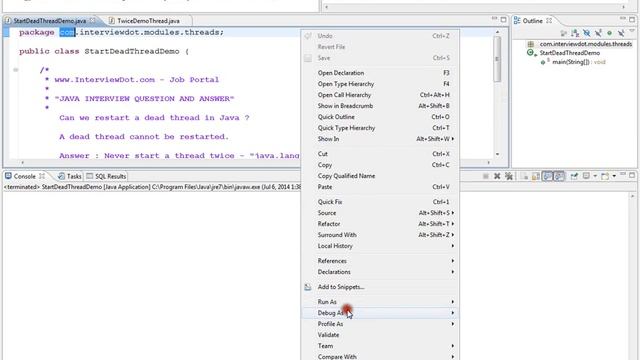
Task: Open the Open Console dropdown arrow
Action: 614,176
